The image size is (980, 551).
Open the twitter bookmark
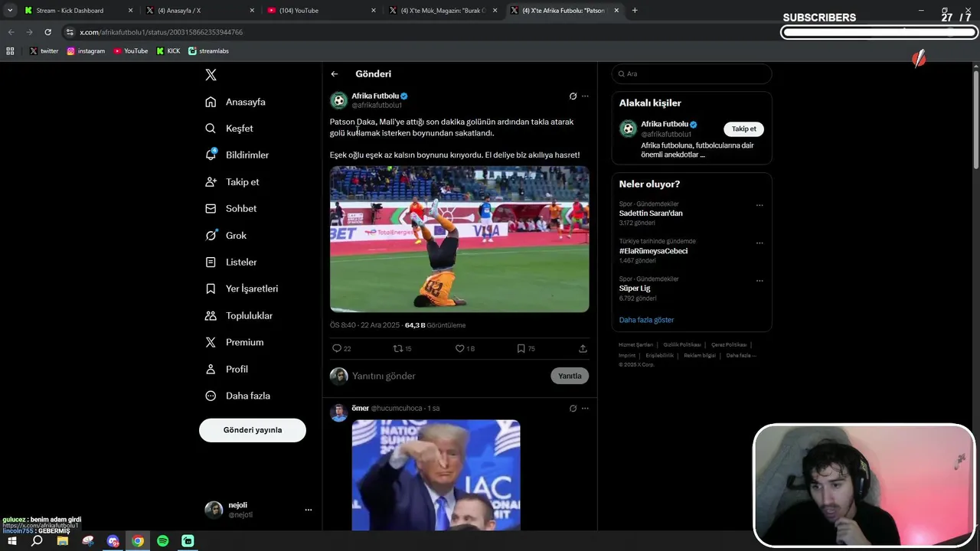[x=44, y=51]
